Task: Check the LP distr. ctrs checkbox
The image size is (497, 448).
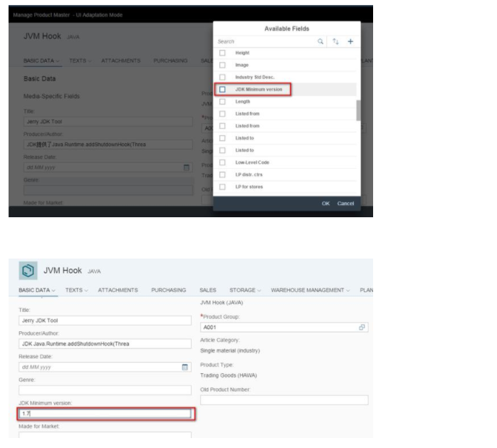Action: (x=222, y=174)
